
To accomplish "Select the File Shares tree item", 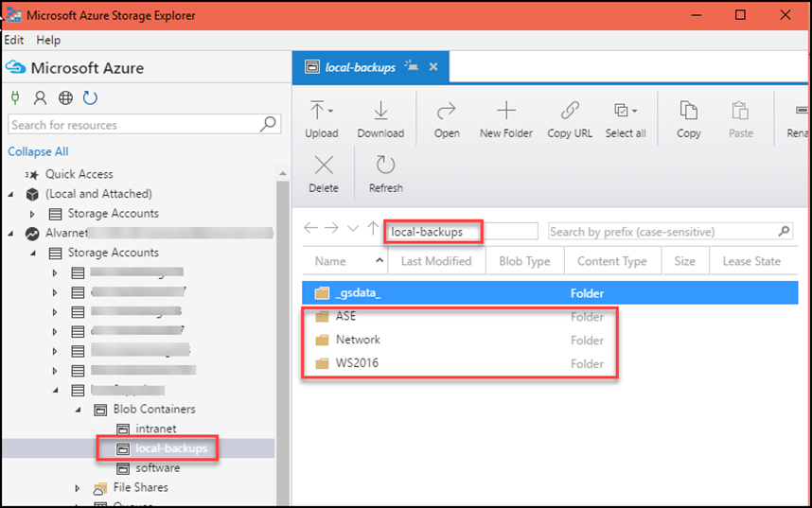I will [x=140, y=487].
